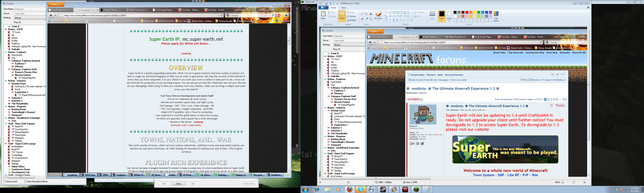Viewport: 644px width, 193px height.
Task: Click the Paint zoom slider handle
Action: (x=574, y=182)
